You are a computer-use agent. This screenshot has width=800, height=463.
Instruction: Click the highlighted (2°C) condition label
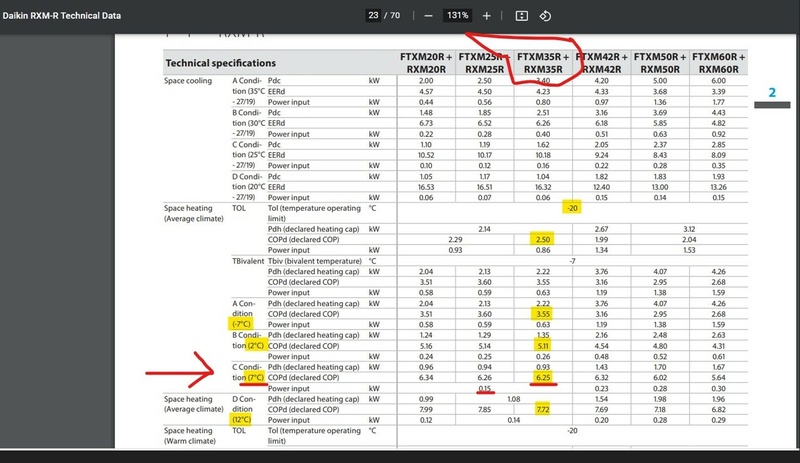click(256, 346)
